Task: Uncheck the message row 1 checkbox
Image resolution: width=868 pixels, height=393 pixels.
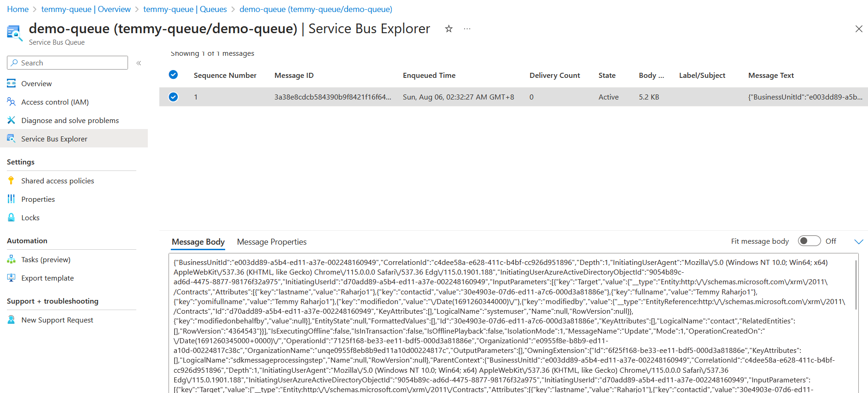Action: [x=173, y=97]
